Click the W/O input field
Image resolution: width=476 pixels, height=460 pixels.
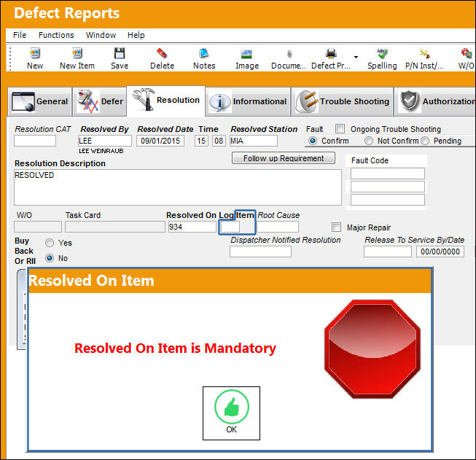[x=38, y=227]
